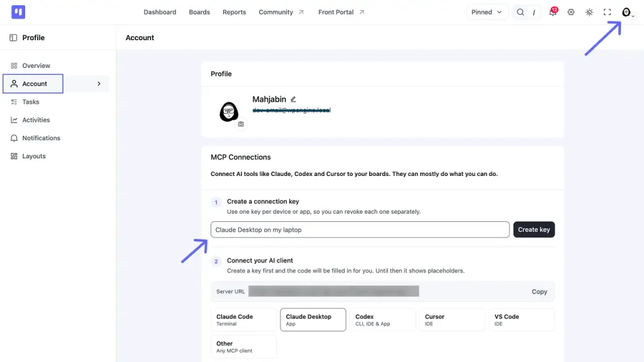This screenshot has width=644, height=362.
Task: Choose the Codex CLI, IDE & App client
Action: pos(382,320)
